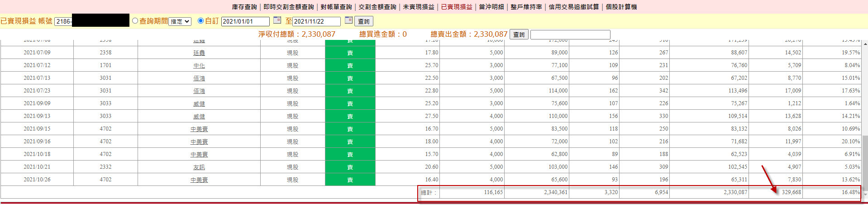The image size is (868, 205).
Task: Open stock link 佰鴻 on 2021/07/13 row
Action: pyautogui.click(x=199, y=78)
